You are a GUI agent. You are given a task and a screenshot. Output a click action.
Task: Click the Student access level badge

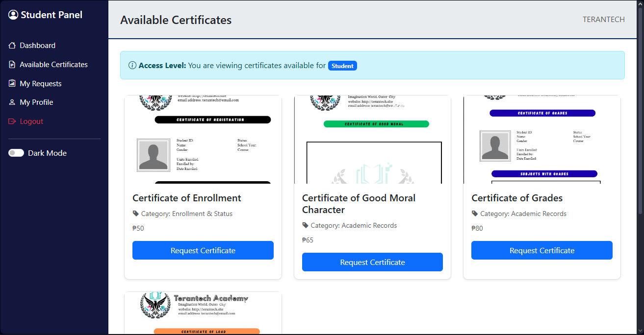[342, 65]
